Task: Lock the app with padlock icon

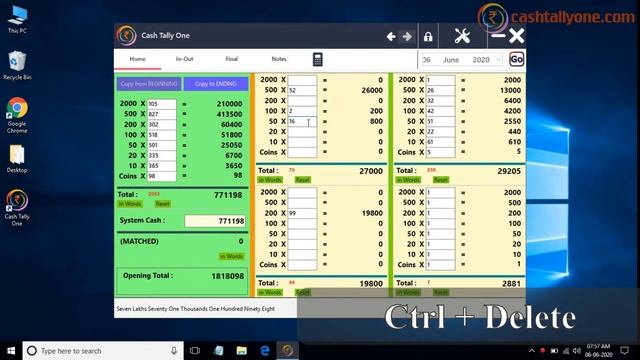Action: (x=428, y=37)
